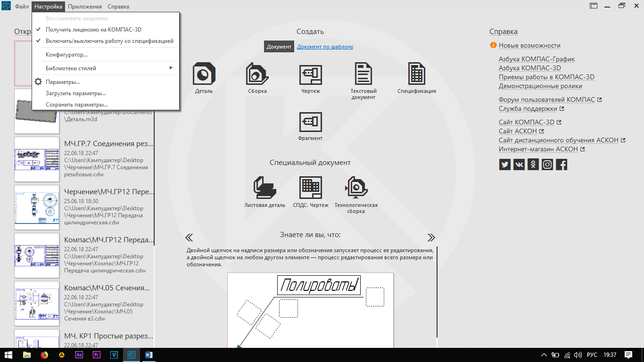Open the Новые возможности link
The width and height of the screenshot is (644, 362).
click(529, 45)
